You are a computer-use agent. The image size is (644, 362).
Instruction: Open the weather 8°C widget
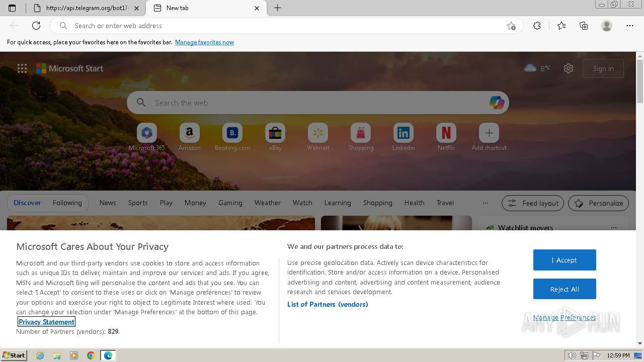tap(537, 68)
